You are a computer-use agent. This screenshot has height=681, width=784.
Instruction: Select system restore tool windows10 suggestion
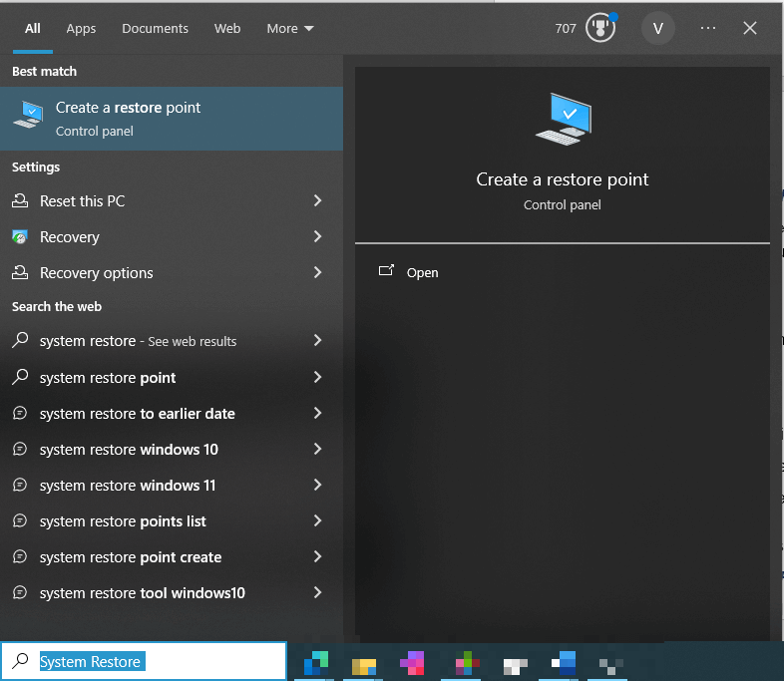pyautogui.click(x=172, y=593)
